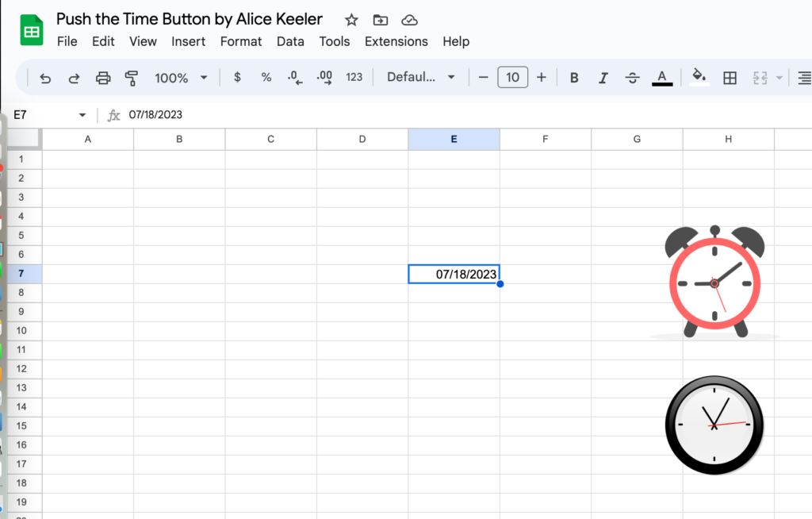Toggle bold formatting
This screenshot has width=812, height=519.
point(574,78)
